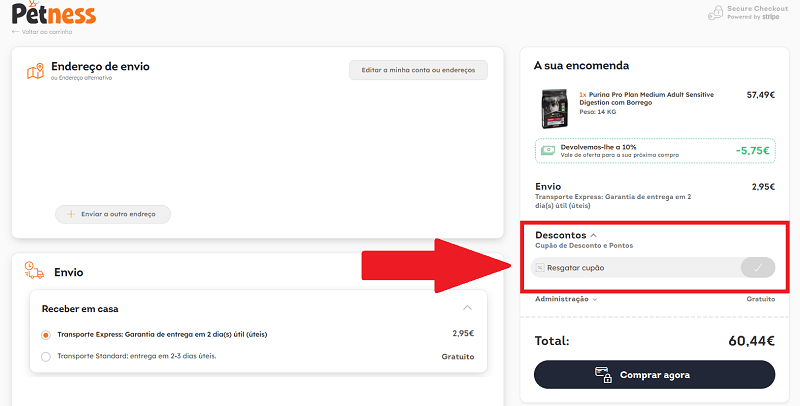Click the Purina Pro Plan product name

click(x=646, y=98)
